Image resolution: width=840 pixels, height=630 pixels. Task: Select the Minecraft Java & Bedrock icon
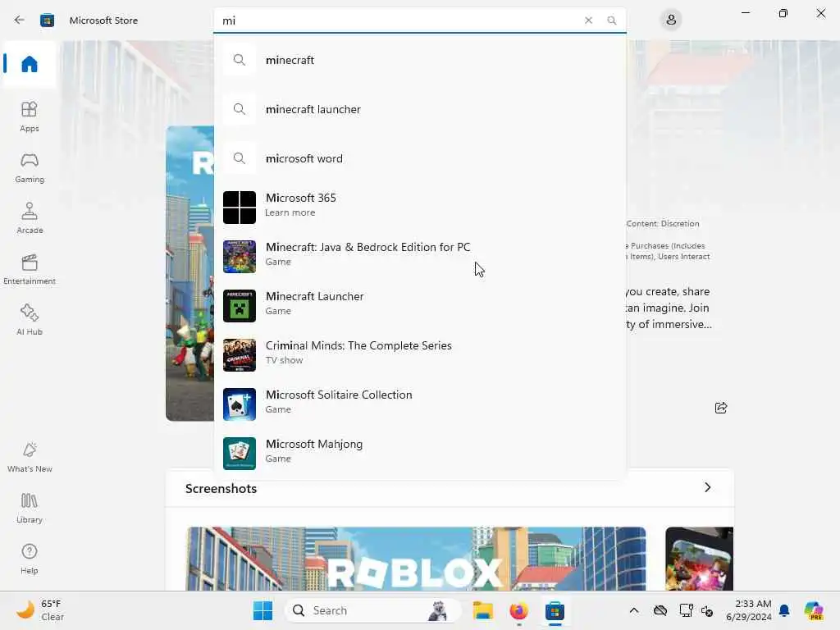point(240,257)
